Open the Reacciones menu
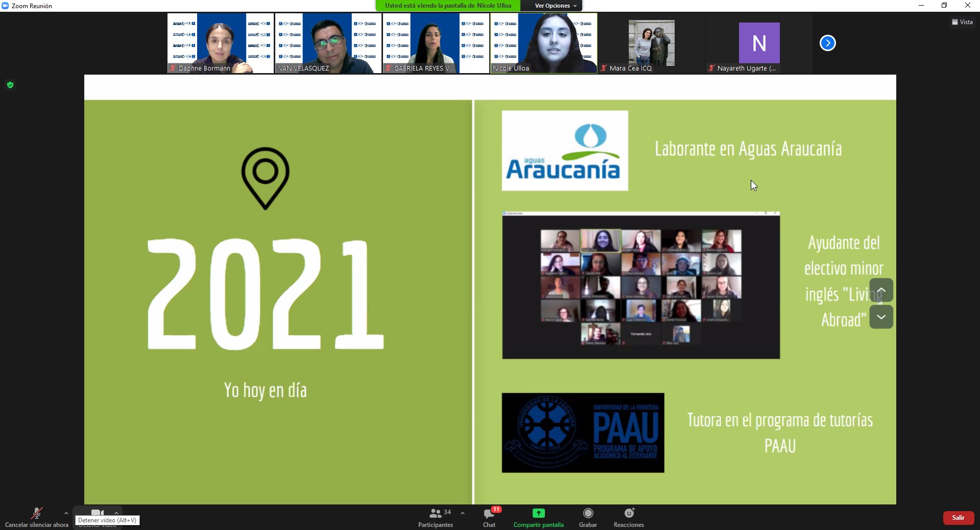 click(x=629, y=517)
